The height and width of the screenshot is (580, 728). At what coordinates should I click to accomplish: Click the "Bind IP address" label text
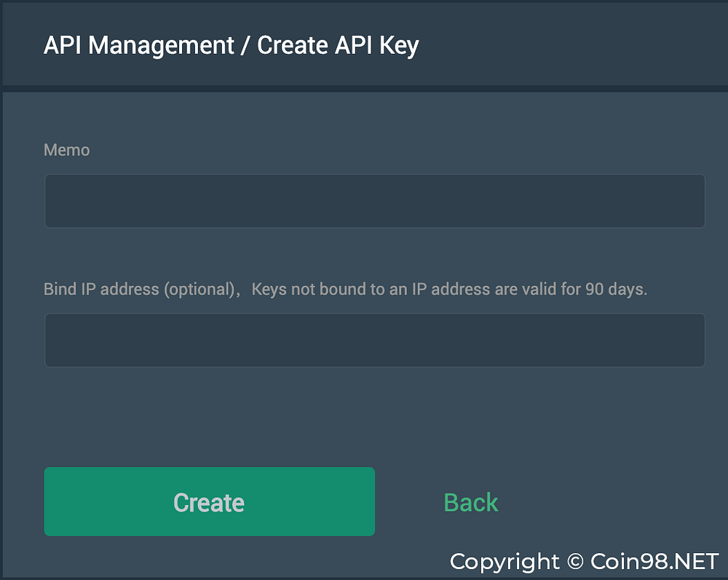pyautogui.click(x=101, y=289)
